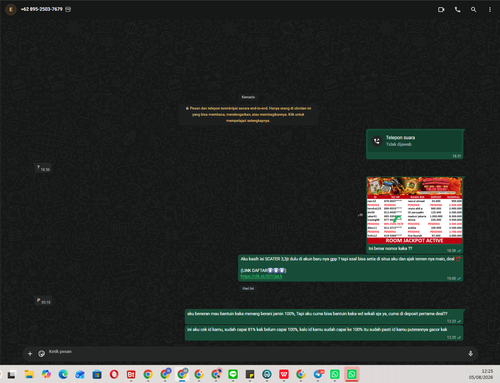The height and width of the screenshot is (383, 500).
Task: Start a video call with this contact
Action: click(441, 10)
